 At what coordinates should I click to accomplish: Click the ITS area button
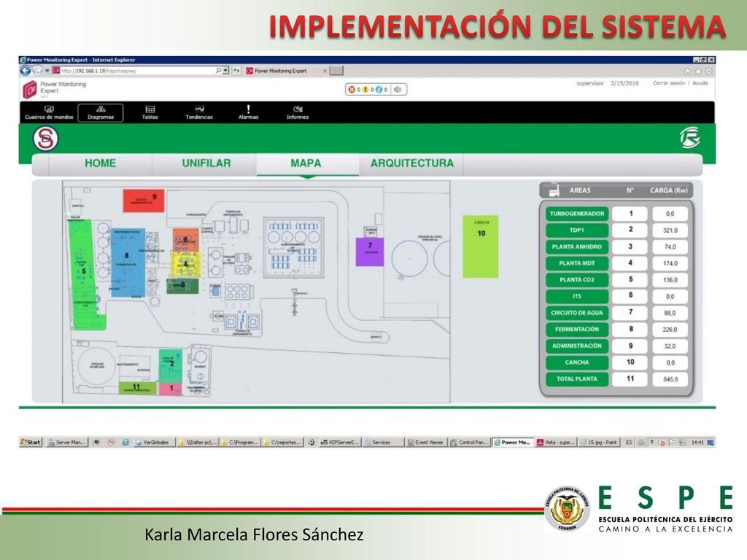[x=577, y=296]
